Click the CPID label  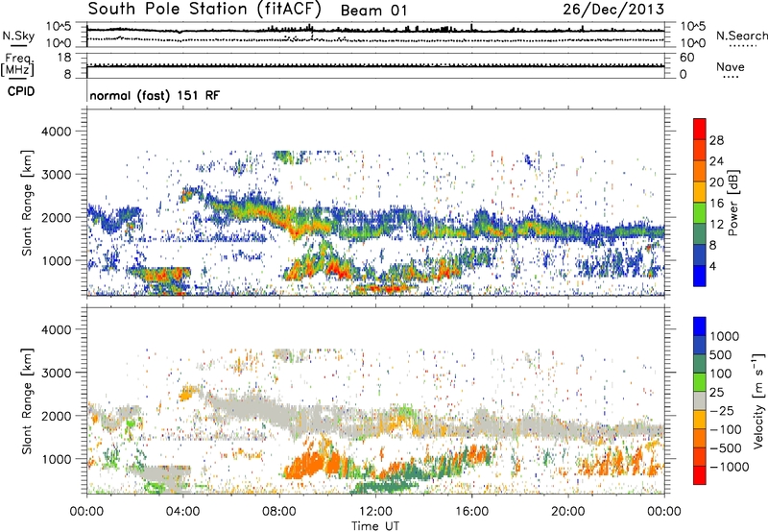pos(21,91)
